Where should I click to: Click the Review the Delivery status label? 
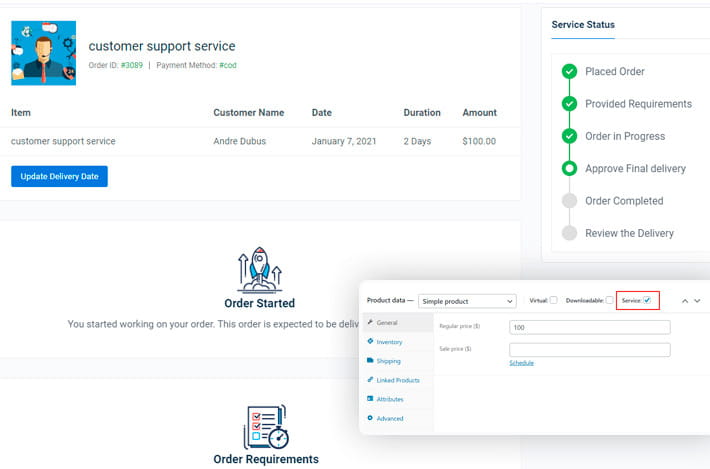point(629,233)
